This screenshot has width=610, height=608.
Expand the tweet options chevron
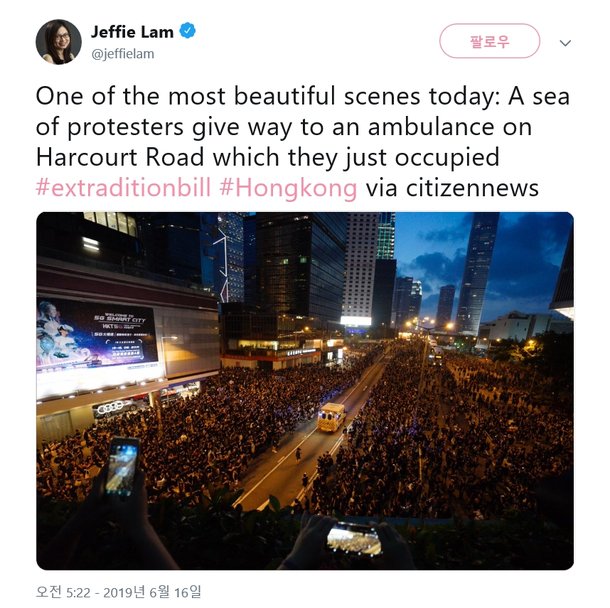565,42
